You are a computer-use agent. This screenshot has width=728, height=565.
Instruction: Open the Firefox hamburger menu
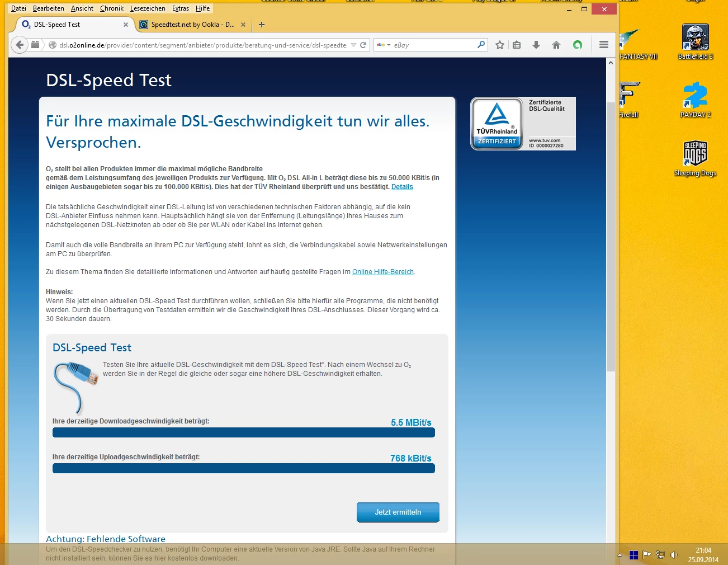[604, 45]
